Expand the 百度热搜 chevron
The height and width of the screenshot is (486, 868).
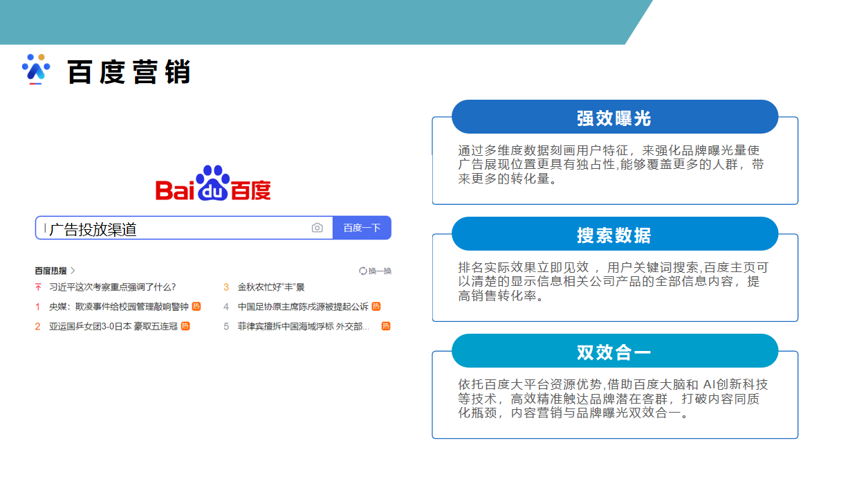coord(73,271)
